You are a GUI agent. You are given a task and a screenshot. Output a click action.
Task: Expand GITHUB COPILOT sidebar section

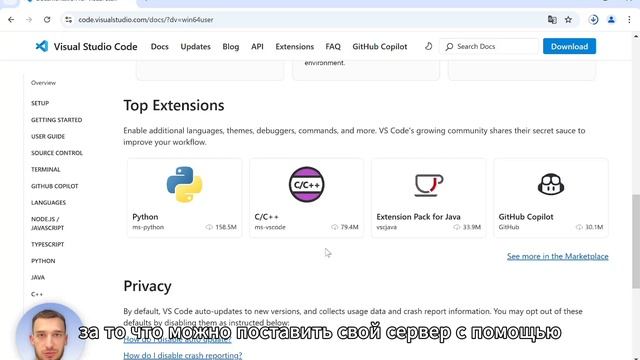pos(54,186)
